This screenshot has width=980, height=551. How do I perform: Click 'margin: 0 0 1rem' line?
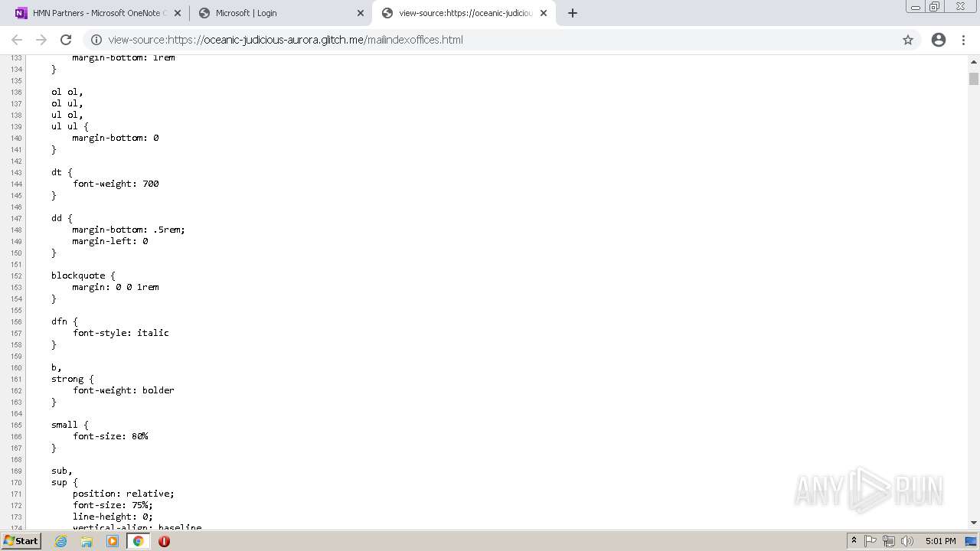click(116, 287)
